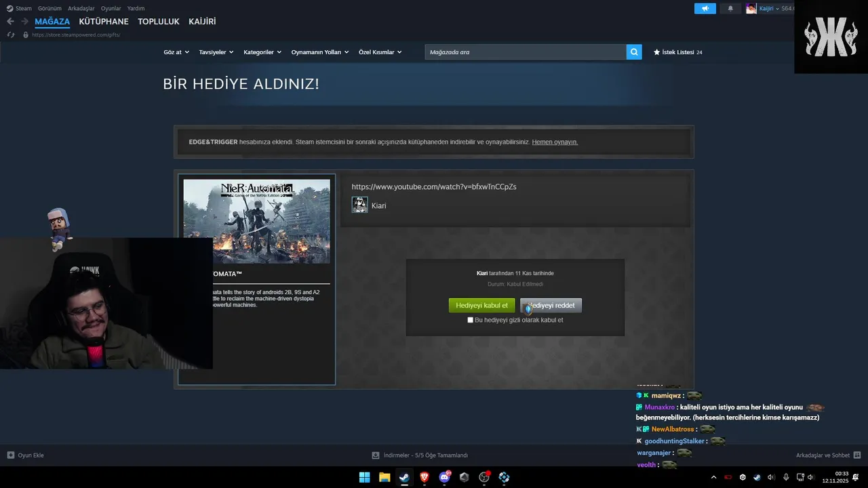Go forward with the right arrow
Viewport: 868px width, 488px height.
pos(24,22)
